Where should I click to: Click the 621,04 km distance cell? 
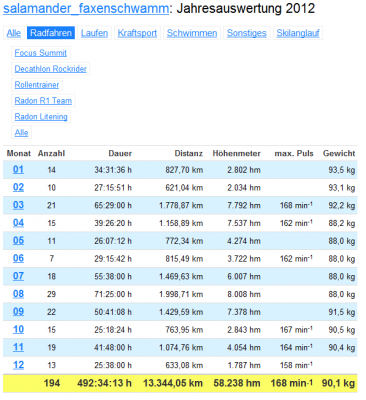[184, 188]
